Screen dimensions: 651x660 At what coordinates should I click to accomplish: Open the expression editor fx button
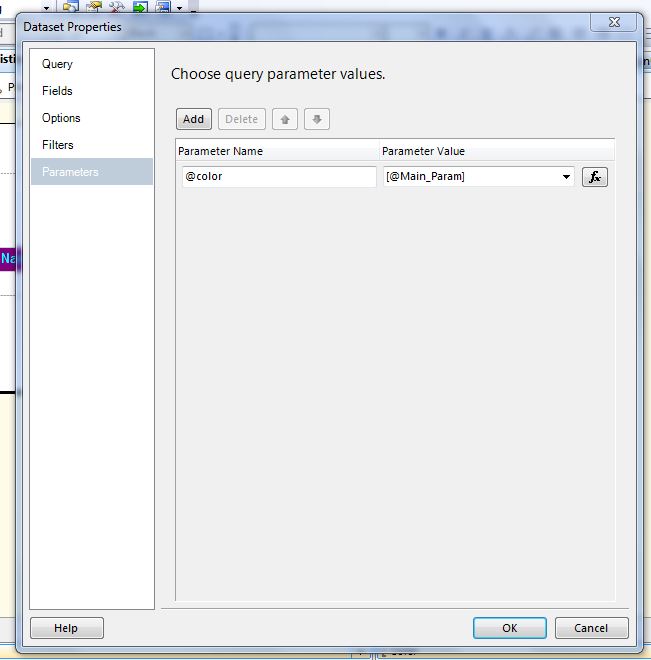click(x=595, y=177)
